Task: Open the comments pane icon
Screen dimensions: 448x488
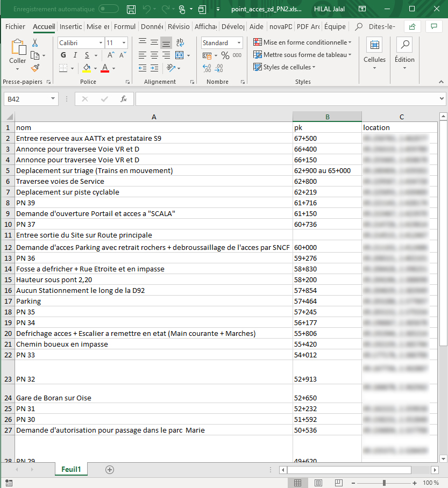Action: [x=434, y=27]
